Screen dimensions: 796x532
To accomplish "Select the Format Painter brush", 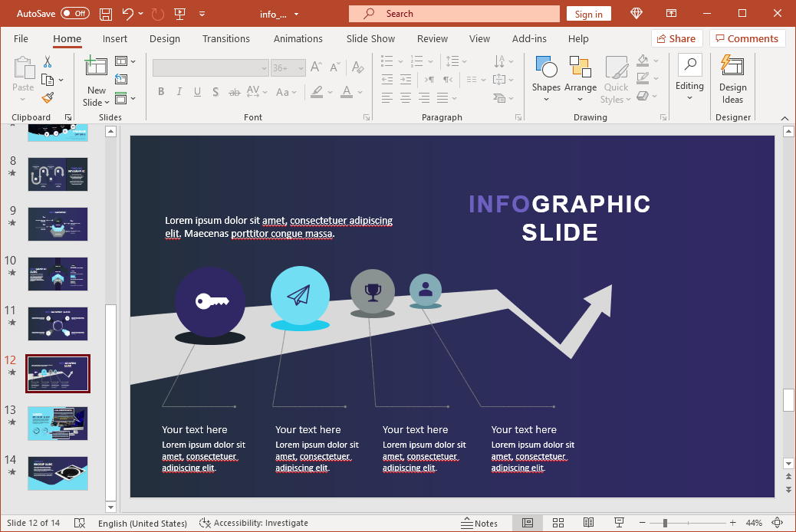I will click(x=48, y=97).
